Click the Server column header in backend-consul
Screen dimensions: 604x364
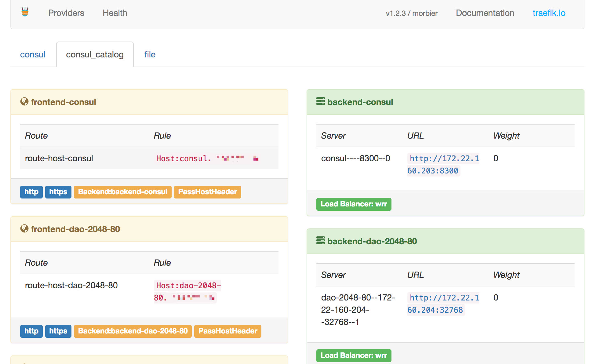pos(333,136)
